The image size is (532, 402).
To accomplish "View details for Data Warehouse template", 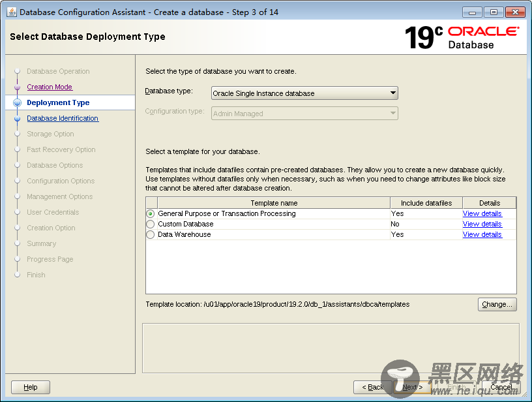I will pos(482,235).
